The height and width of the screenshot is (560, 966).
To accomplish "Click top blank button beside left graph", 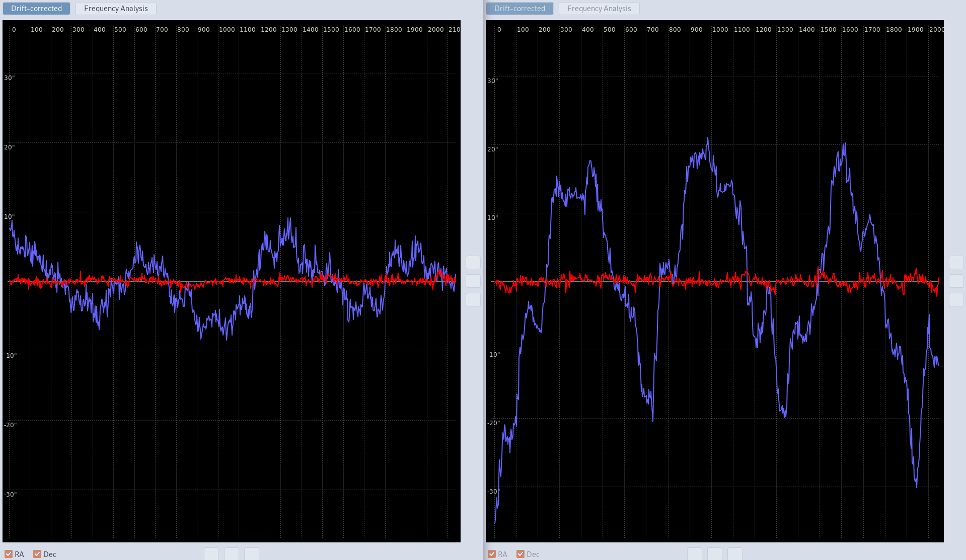I will [473, 262].
